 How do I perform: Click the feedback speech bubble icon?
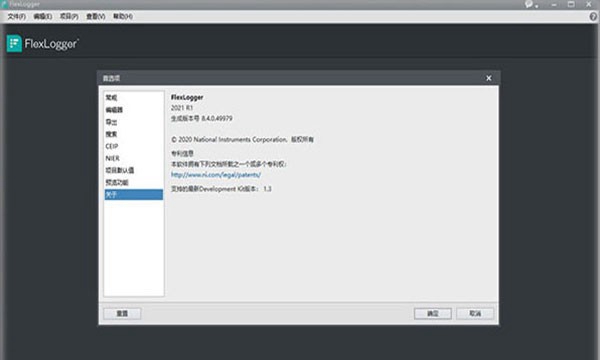530,4
